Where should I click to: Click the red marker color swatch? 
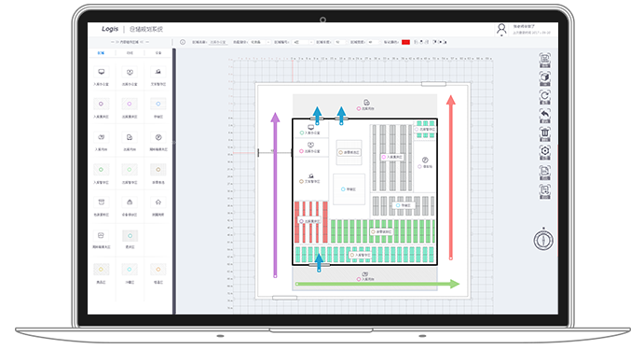405,42
